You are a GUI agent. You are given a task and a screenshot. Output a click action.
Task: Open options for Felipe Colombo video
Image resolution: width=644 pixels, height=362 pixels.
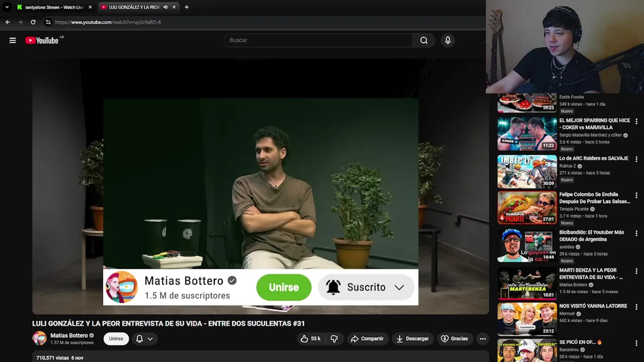tap(636, 196)
